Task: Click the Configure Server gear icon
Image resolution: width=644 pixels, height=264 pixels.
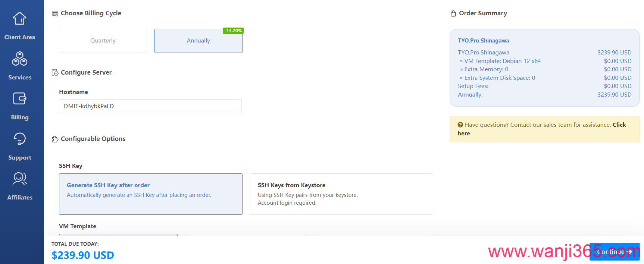Action: point(55,73)
